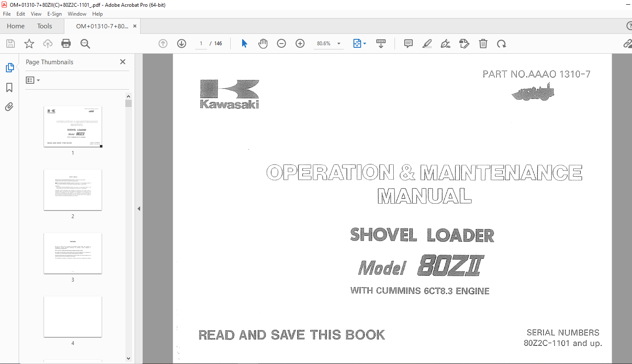Close the Page Thumbnails panel
This screenshot has width=632, height=364.
[x=123, y=62]
